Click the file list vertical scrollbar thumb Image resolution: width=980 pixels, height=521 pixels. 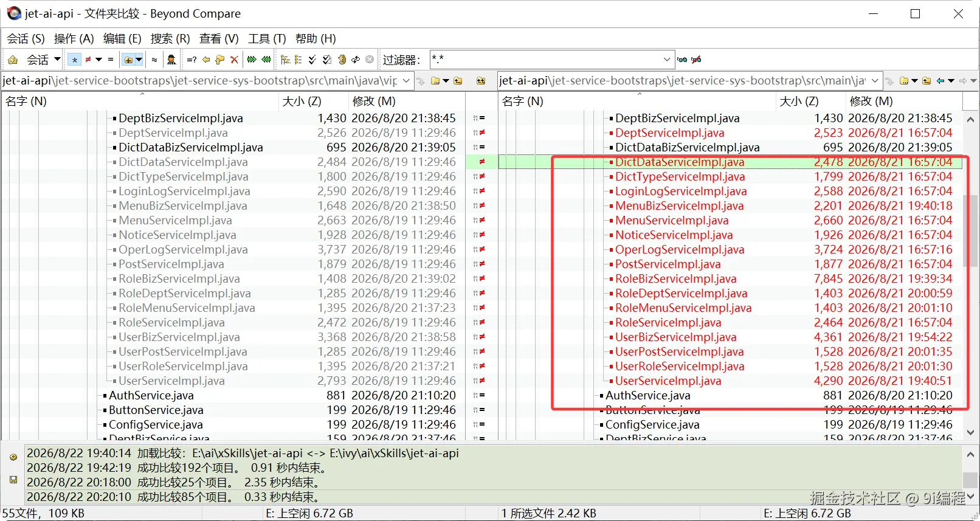tap(970, 231)
